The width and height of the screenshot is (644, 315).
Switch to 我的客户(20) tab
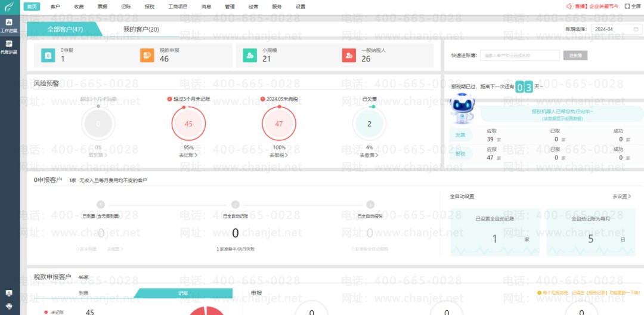[141, 29]
